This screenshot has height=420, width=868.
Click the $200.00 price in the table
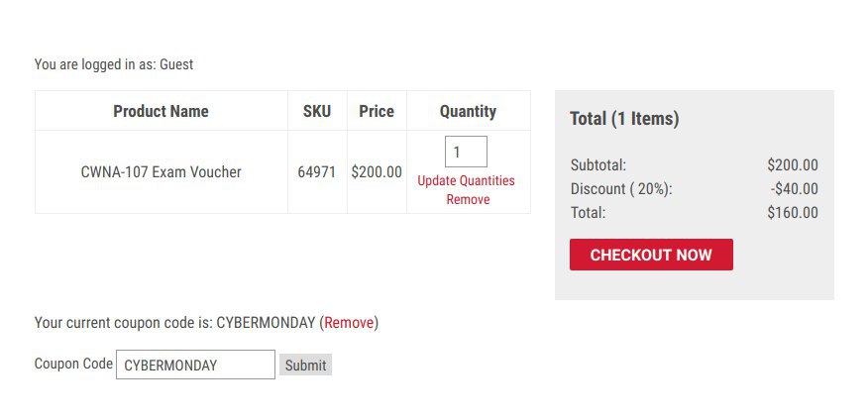click(377, 171)
